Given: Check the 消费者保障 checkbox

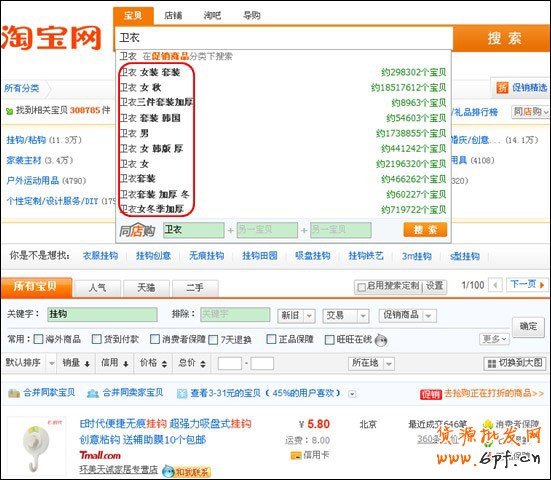Looking at the screenshot, I should (x=155, y=339).
